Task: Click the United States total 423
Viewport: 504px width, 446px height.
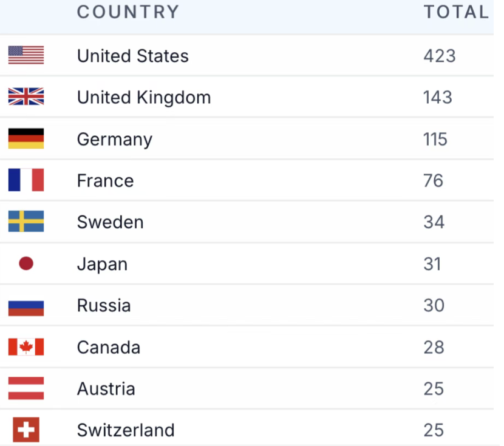Action: coord(440,56)
